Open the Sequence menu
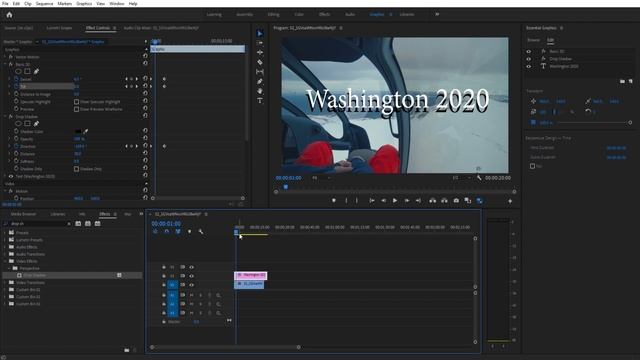This screenshot has width=640, height=360. coord(44,3)
